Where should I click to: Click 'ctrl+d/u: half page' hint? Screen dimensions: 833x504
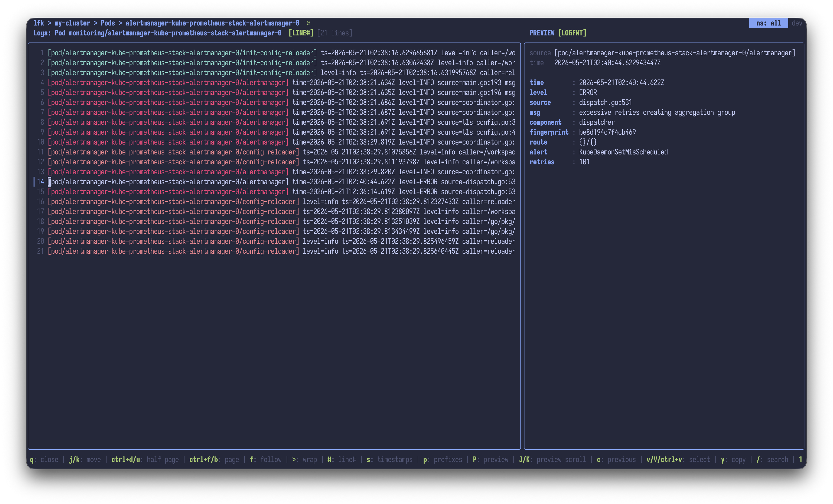[x=145, y=459]
